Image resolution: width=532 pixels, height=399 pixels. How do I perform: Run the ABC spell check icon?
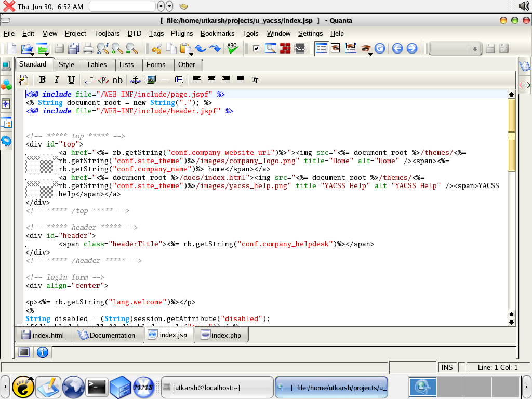pyautogui.click(x=232, y=48)
